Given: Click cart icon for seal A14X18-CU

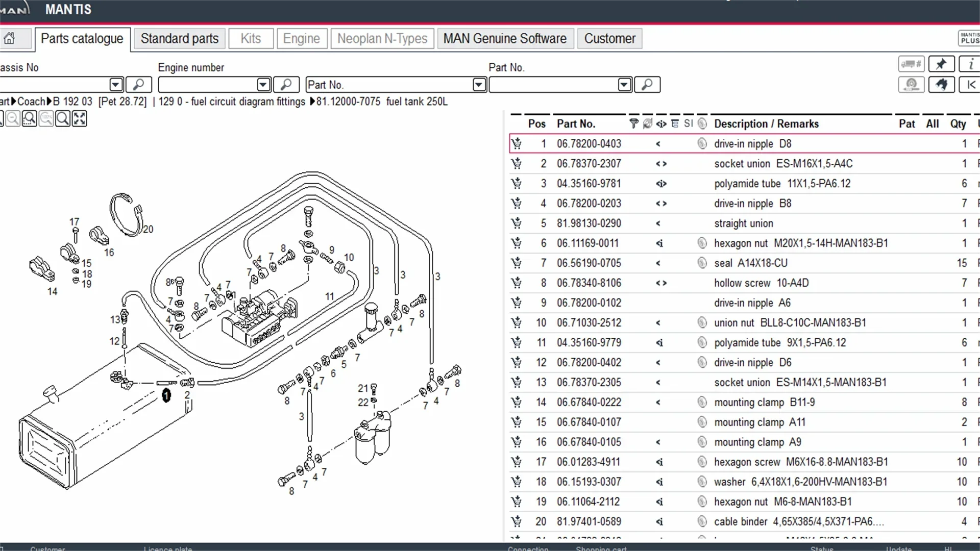Looking at the screenshot, I should tap(517, 263).
